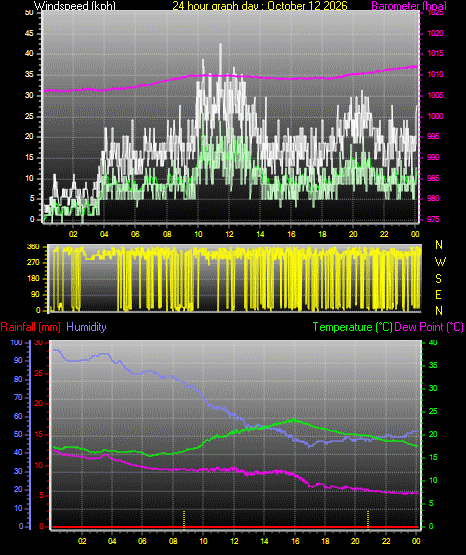Click the 975 value on barometer axis

pyautogui.click(x=433, y=219)
